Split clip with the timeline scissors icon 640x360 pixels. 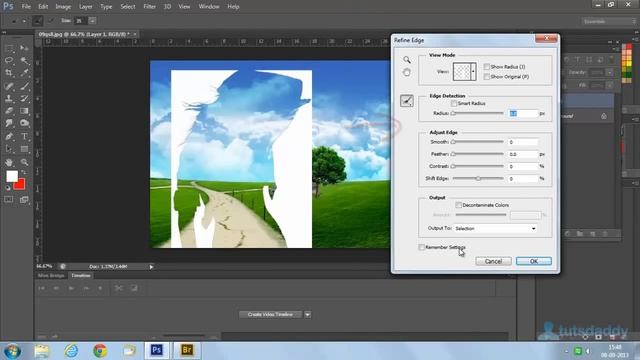tap(118, 288)
